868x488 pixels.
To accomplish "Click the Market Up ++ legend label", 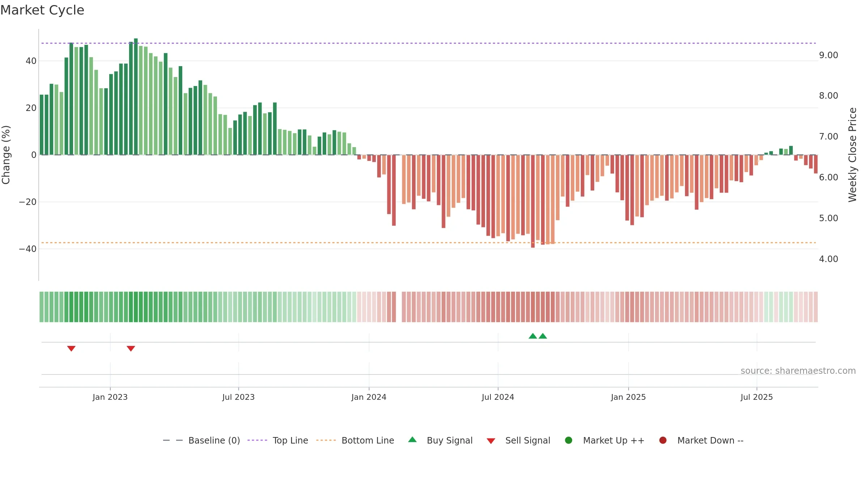I will tap(614, 440).
